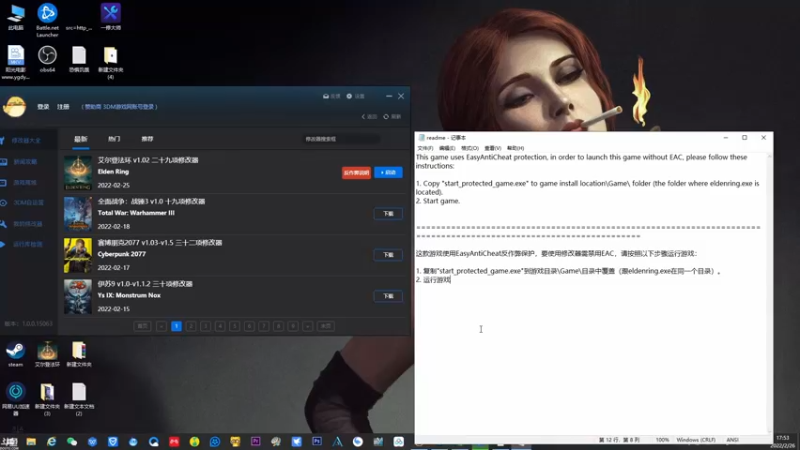Screen dimensions: 800x450
Task: Click the 'Total War: Warhammer III' title text
Action: [136, 213]
